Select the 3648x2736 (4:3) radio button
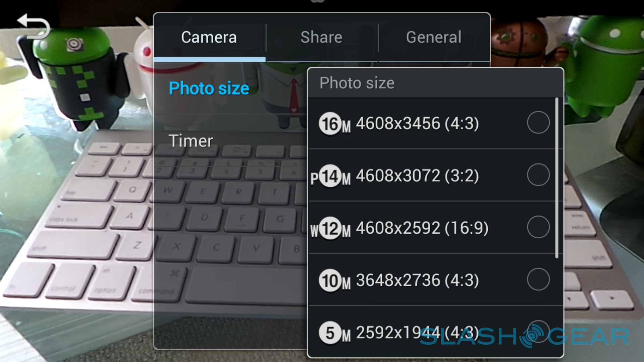The width and height of the screenshot is (644, 362). tap(538, 279)
